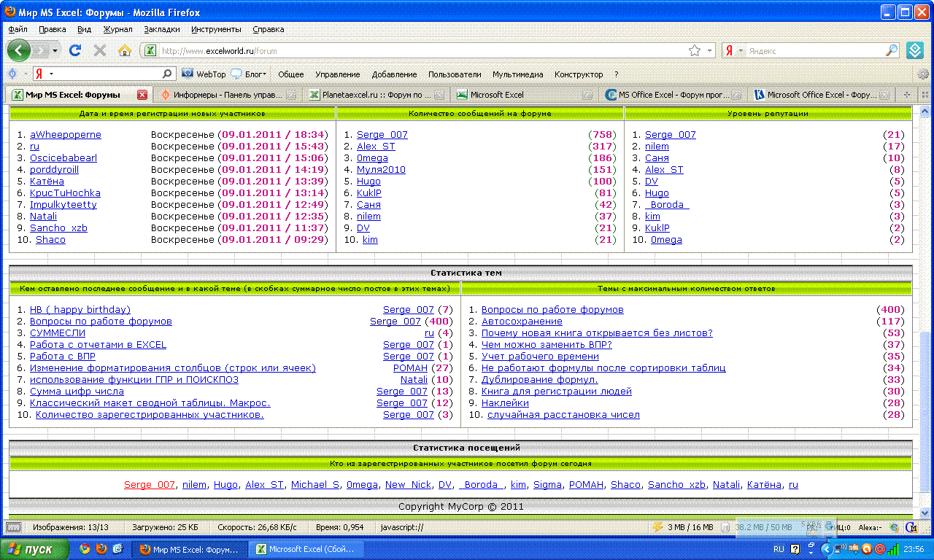
Task: Open the Справка menu
Action: click(x=269, y=29)
